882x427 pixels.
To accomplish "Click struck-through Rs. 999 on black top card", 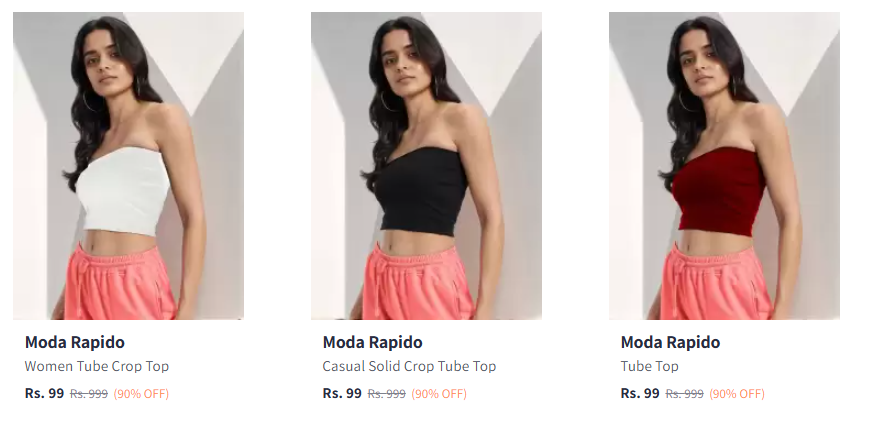I will click(386, 394).
